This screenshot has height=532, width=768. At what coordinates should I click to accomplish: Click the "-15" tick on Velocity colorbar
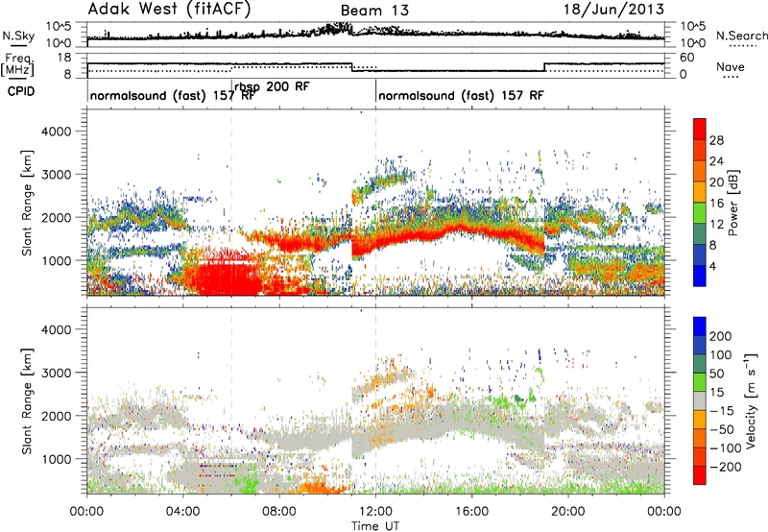pos(722,410)
